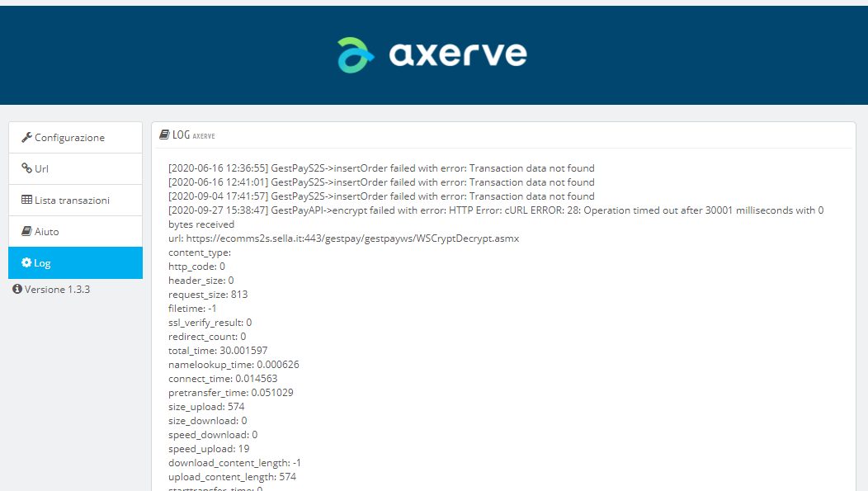Click the 'bytes received' continuation line

tap(201, 224)
